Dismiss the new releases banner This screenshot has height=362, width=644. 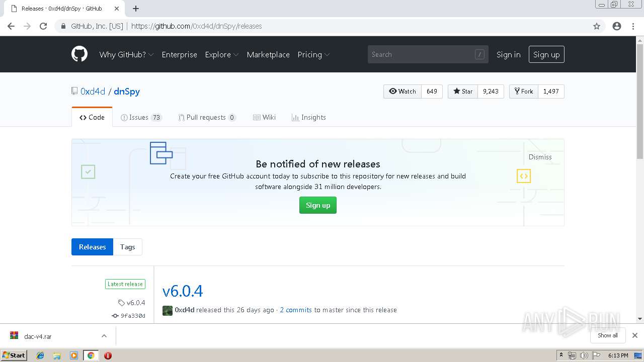[x=540, y=157]
